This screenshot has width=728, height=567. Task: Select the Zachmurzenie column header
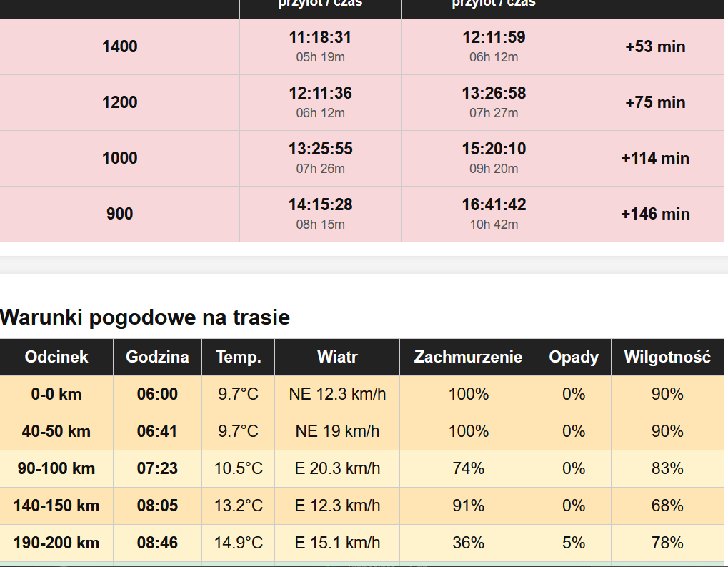[x=468, y=357]
